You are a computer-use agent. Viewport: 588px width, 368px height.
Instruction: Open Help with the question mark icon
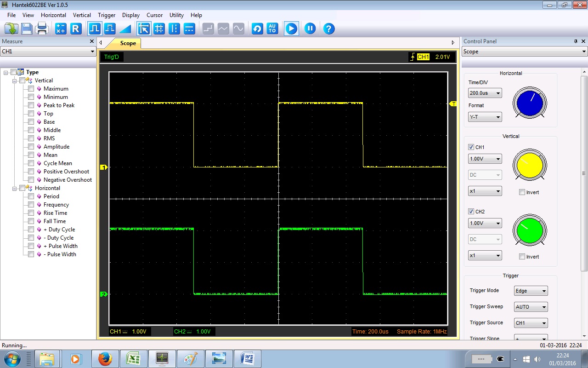[x=328, y=29]
